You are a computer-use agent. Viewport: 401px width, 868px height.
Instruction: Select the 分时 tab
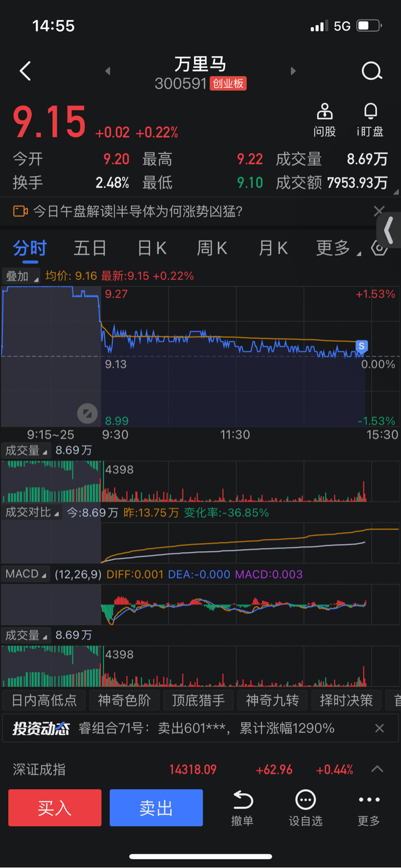[x=30, y=248]
